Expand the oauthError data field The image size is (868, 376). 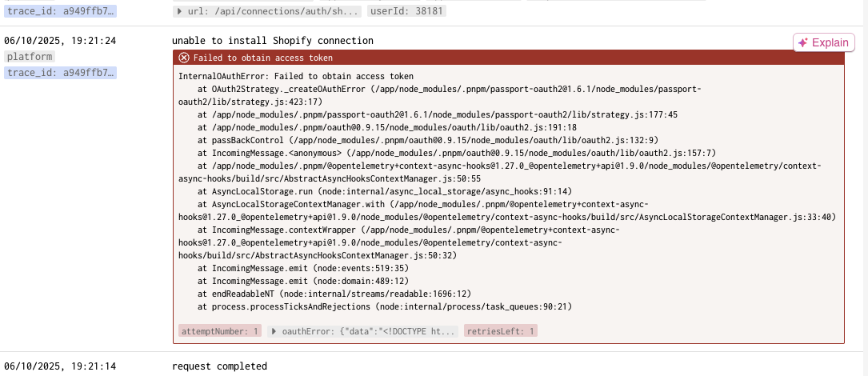pos(362,331)
